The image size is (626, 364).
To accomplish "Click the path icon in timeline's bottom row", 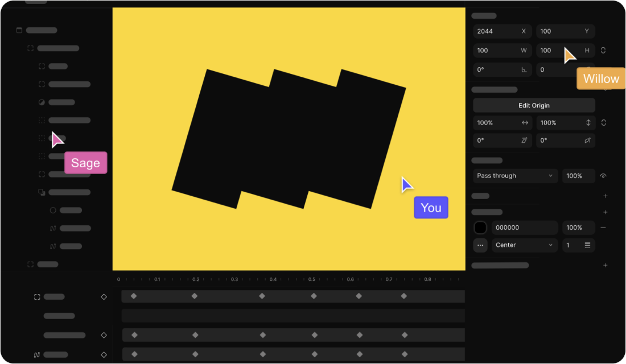I will (36, 354).
